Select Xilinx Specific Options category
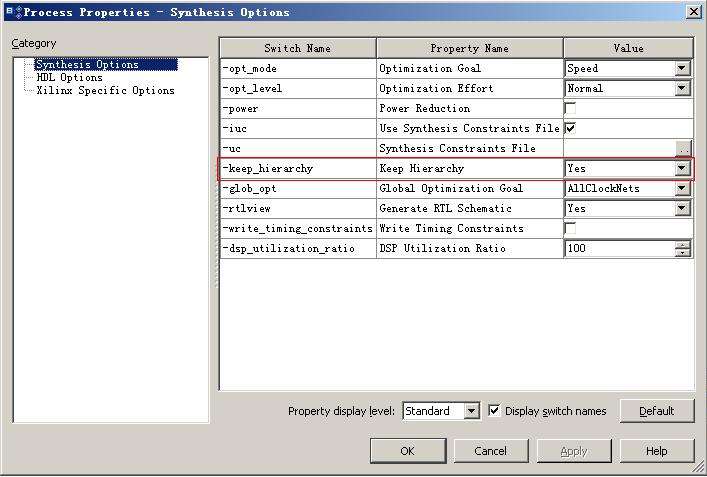707x477 pixels. 105,90
